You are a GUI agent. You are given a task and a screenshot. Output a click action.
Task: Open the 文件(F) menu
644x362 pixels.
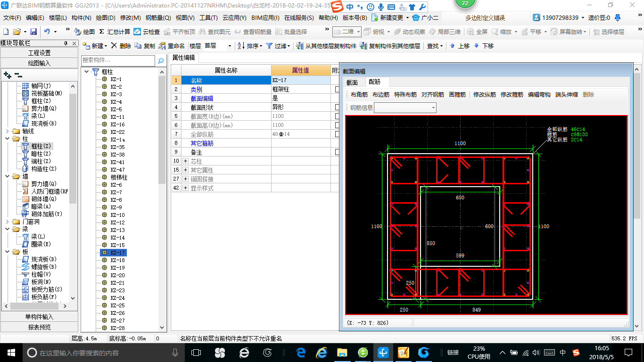pos(12,18)
